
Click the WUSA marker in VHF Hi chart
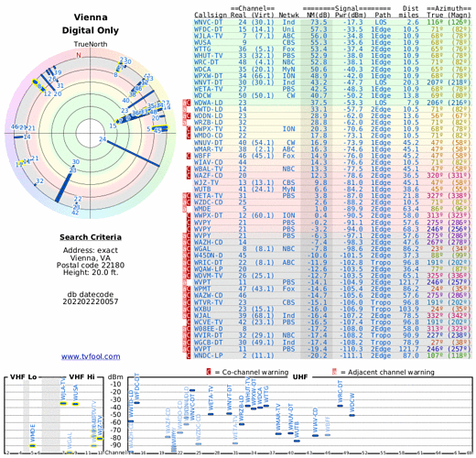75,404
